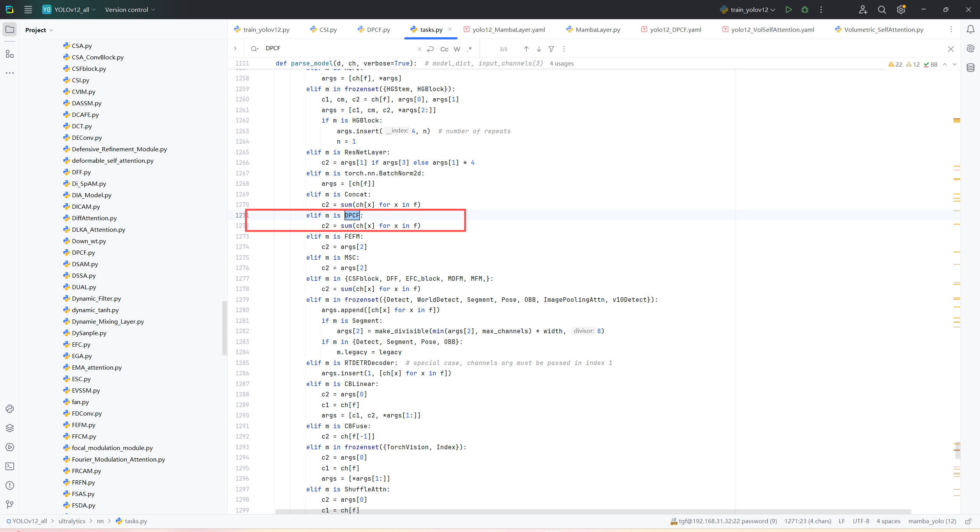
Task: Run the train_yolov12 configuration
Action: point(788,10)
